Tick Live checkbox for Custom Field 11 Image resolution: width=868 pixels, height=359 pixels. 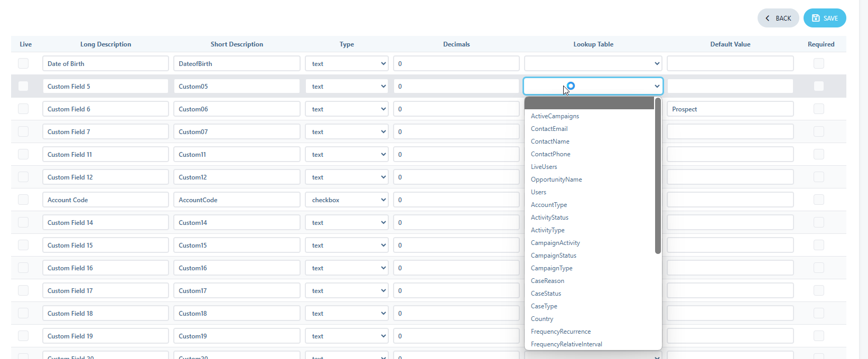pyautogui.click(x=23, y=154)
